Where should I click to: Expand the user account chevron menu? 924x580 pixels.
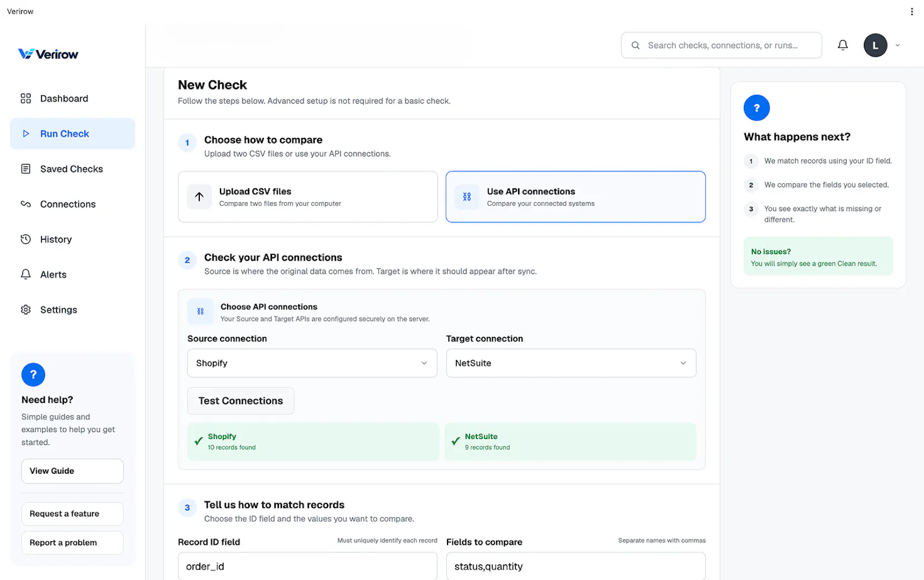point(897,45)
